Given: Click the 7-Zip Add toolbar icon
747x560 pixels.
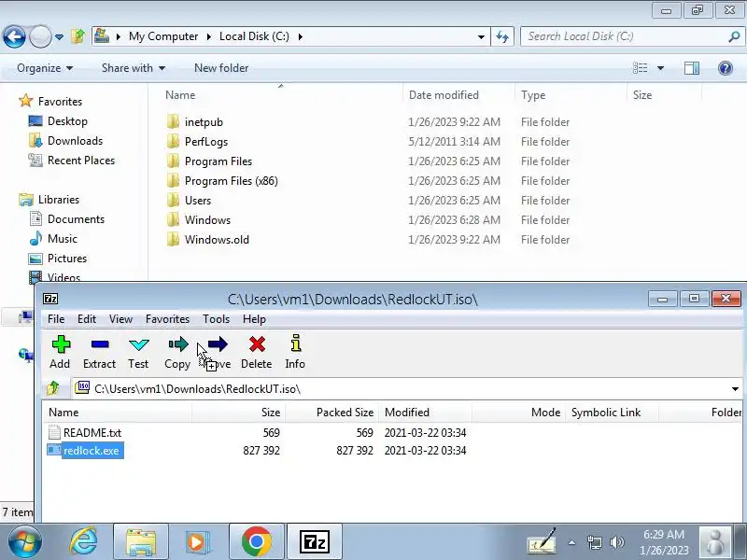Looking at the screenshot, I should [61, 344].
